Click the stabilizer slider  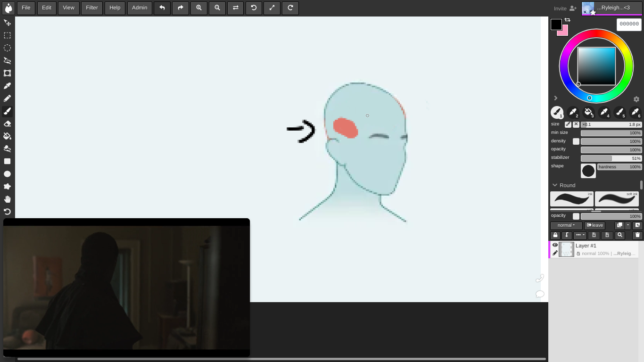(611, 158)
